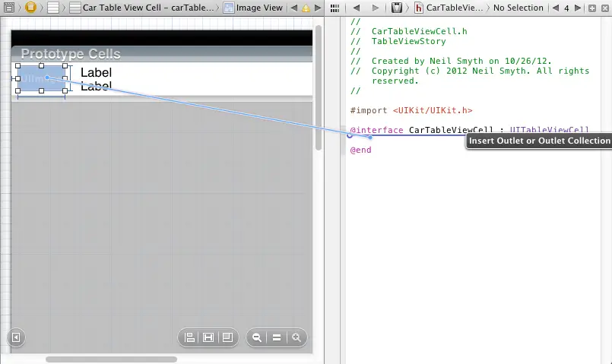Click the Pin constraints button
This screenshot has width=612, height=364.
tap(208, 337)
